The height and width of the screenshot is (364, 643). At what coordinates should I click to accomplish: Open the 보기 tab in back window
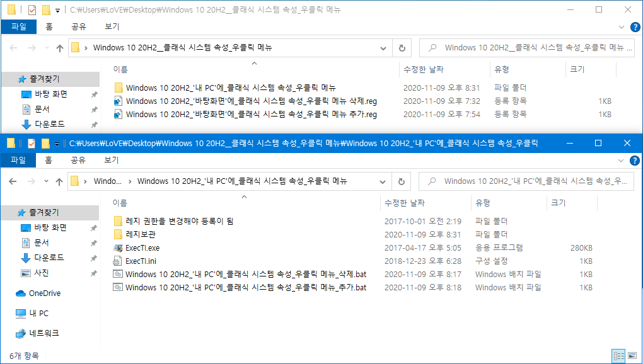112,27
